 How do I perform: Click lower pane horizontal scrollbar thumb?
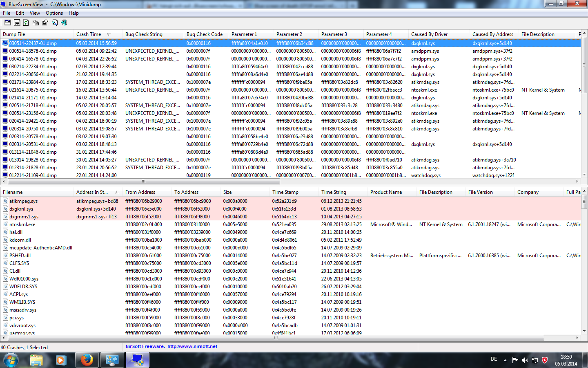click(x=275, y=338)
